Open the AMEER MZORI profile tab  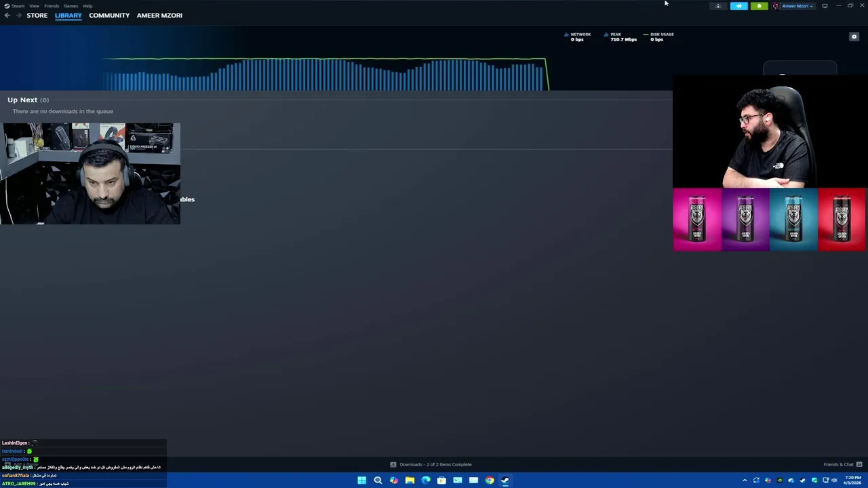(159, 15)
